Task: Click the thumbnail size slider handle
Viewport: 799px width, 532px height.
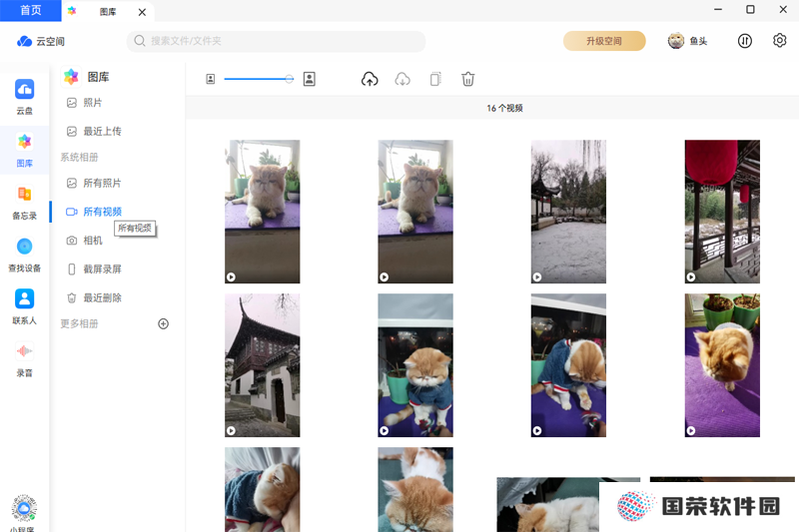Action: (x=290, y=79)
